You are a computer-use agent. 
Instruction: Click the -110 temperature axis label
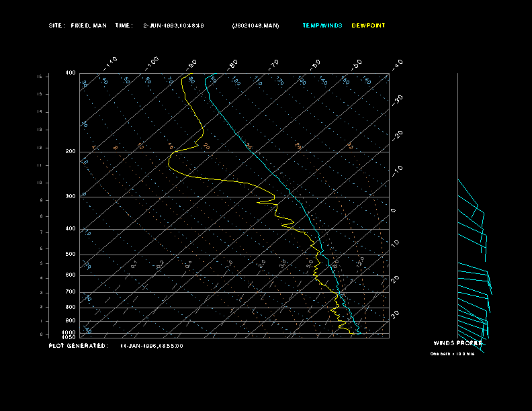pyautogui.click(x=111, y=62)
